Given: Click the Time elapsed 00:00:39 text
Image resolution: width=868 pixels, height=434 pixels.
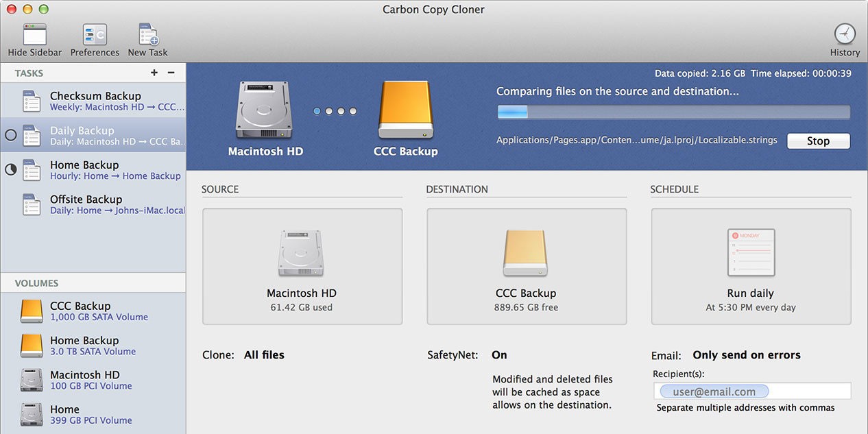Looking at the screenshot, I should [x=801, y=73].
